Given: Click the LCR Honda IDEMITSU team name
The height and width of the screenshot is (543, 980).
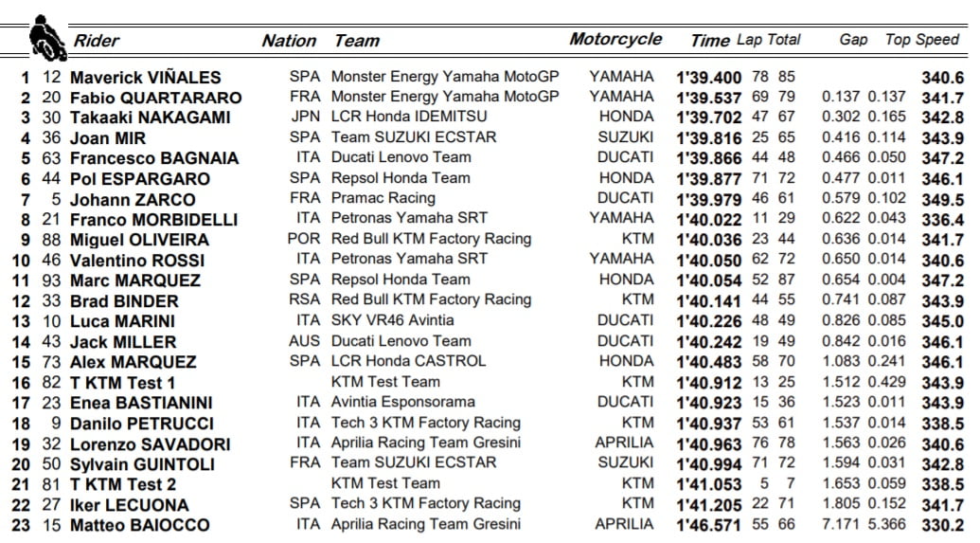Looking at the screenshot, I should (x=409, y=117).
